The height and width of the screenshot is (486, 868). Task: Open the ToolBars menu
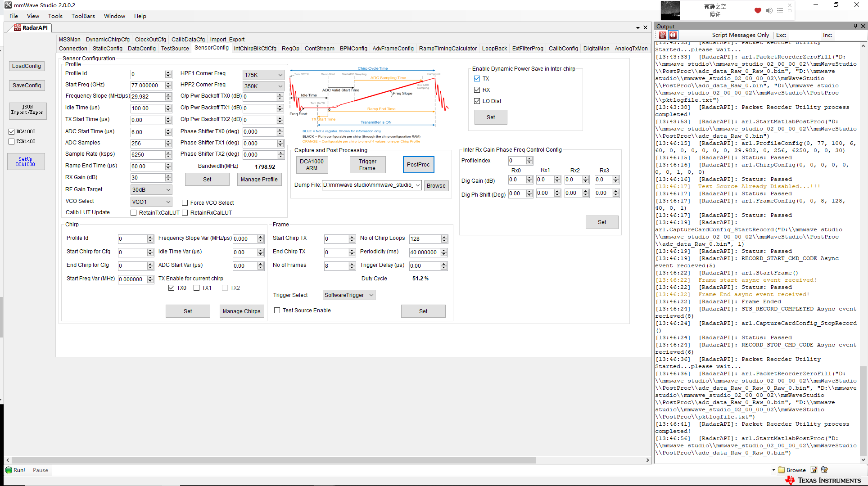pyautogui.click(x=83, y=16)
